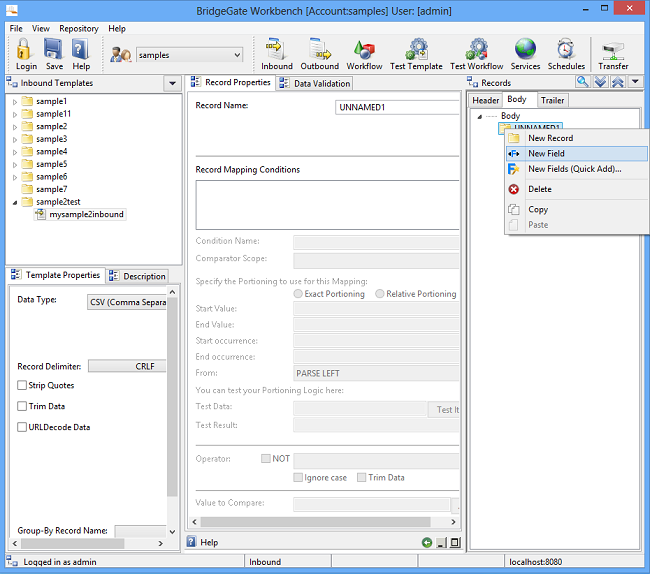
Task: Open the Services globe icon
Action: click(x=525, y=49)
